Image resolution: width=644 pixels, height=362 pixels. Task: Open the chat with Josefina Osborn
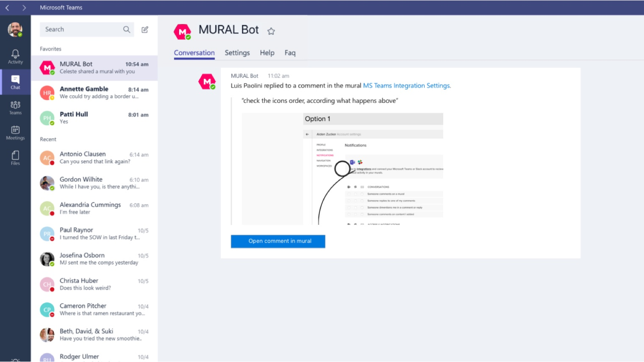(94, 259)
